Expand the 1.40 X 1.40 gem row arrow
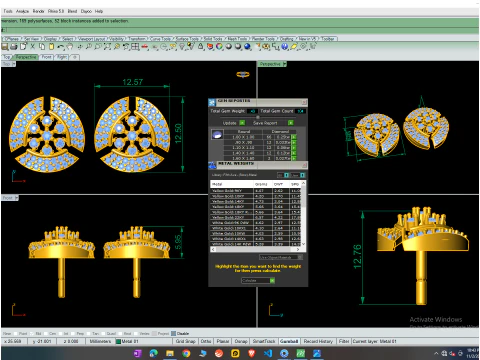This screenshot has width=480, height=360. 294,153
